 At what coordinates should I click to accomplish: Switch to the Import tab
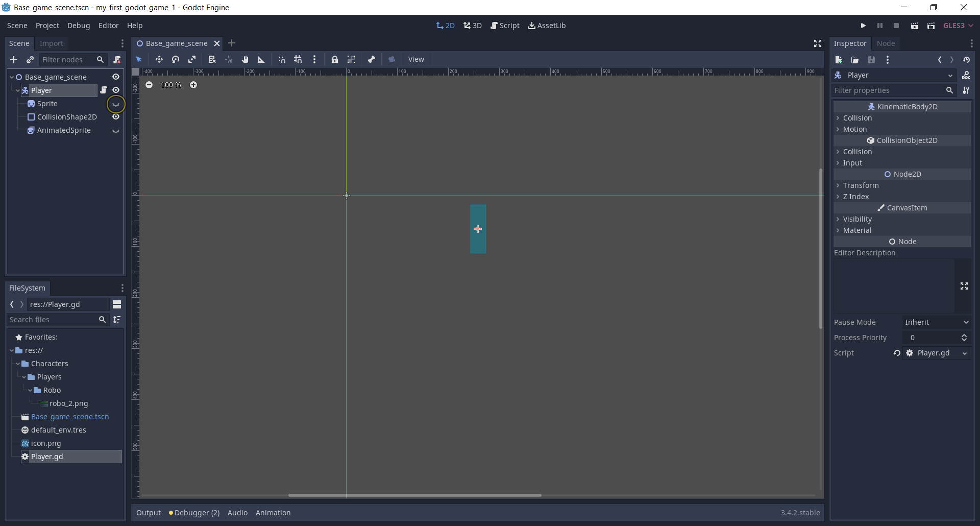coord(52,43)
